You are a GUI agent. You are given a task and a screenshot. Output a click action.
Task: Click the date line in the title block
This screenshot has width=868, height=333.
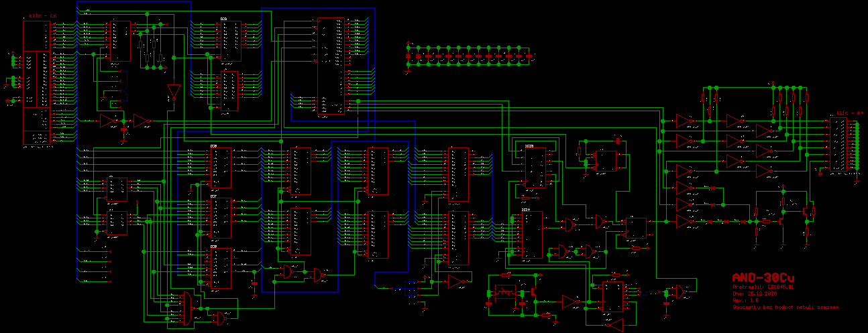click(755, 293)
